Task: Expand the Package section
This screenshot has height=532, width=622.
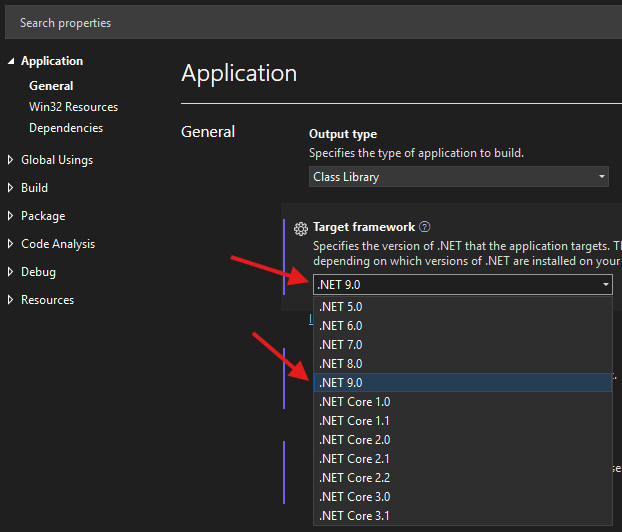Action: (10, 216)
